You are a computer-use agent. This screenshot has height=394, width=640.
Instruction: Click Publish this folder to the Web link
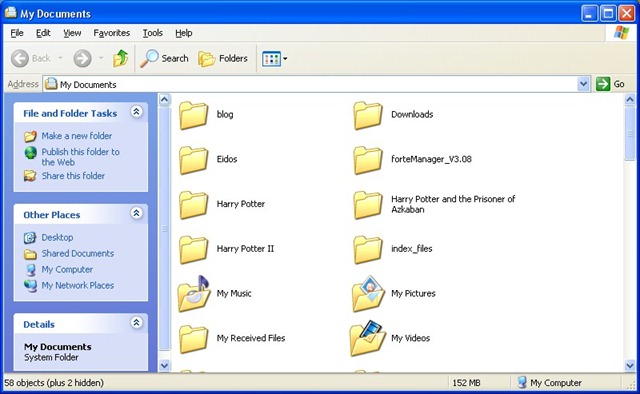coord(80,157)
